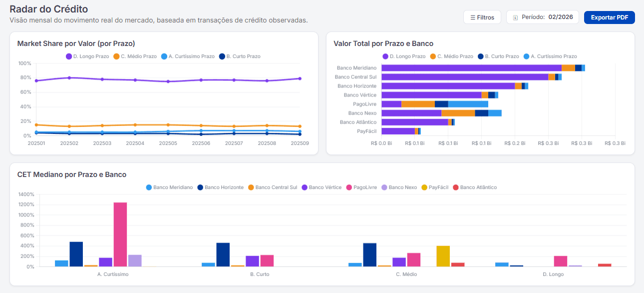The image size is (644, 293).
Task: Toggle C. Médio Prazo in Market Share legend
Action: pos(135,56)
